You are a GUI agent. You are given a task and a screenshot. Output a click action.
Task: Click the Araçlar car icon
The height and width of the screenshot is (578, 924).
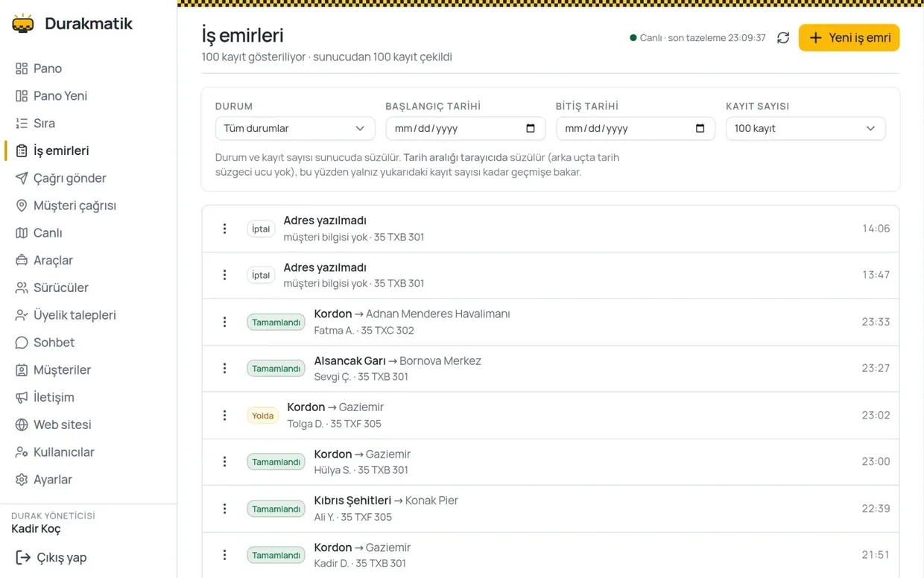22,261
